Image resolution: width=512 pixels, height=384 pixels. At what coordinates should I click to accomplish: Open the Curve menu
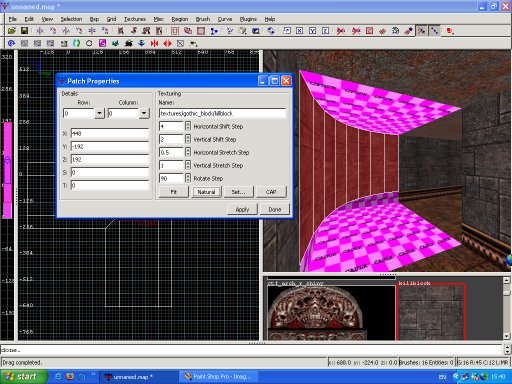click(x=225, y=19)
